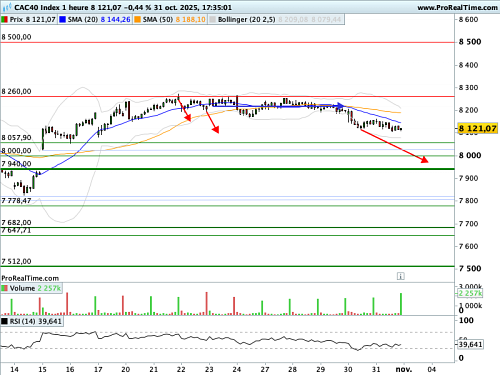This screenshot has width=500, height=375.
Task: Click the 7 778,47 support level label
Action: click(x=16, y=201)
